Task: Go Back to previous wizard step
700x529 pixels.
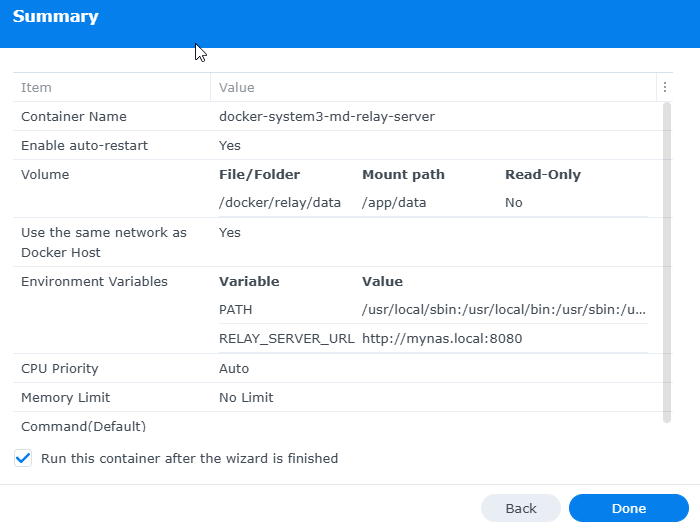Action: [521, 508]
